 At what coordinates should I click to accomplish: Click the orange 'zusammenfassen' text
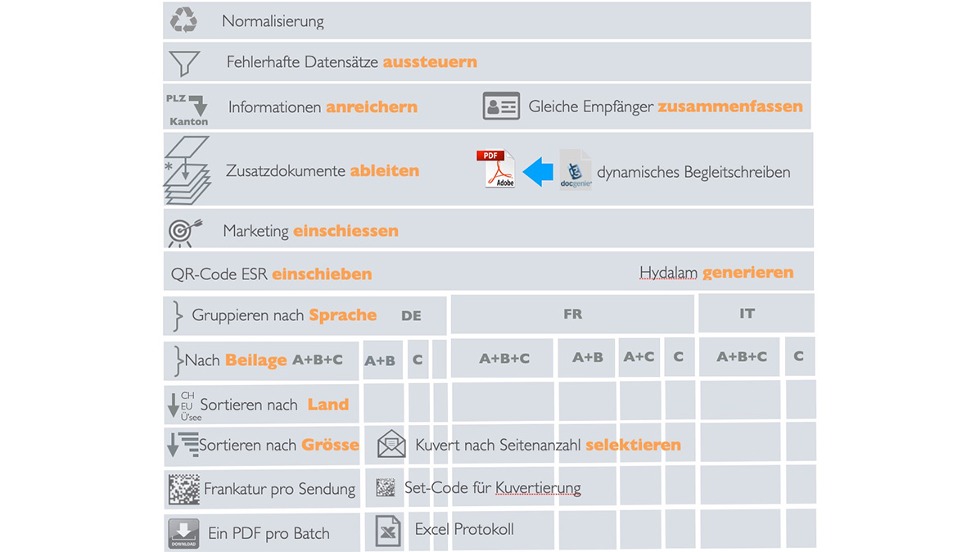[729, 106]
